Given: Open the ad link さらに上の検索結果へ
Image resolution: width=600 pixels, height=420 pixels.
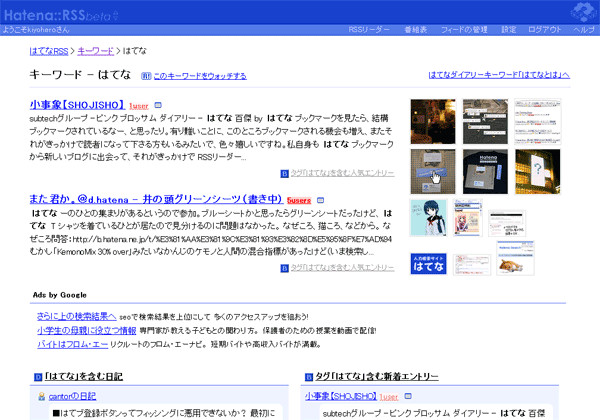Looking at the screenshot, I should (x=77, y=316).
